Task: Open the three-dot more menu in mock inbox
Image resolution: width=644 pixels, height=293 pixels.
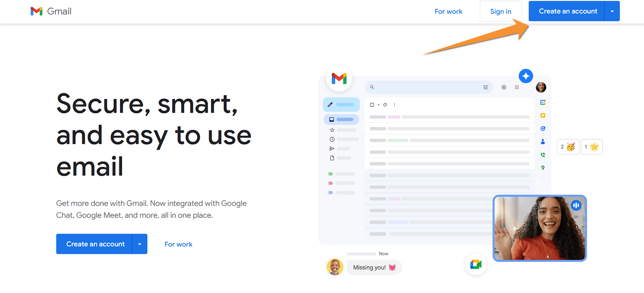Action: [x=394, y=105]
